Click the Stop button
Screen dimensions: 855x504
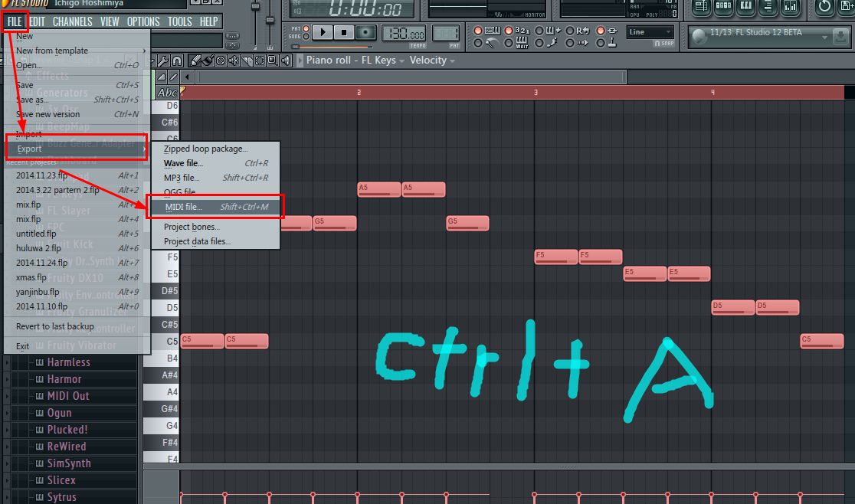(x=344, y=33)
